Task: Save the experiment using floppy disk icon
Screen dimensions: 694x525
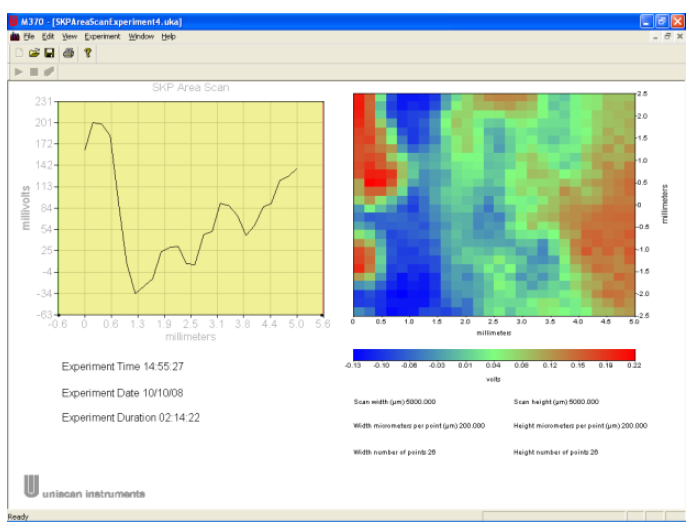Action: 49,52
